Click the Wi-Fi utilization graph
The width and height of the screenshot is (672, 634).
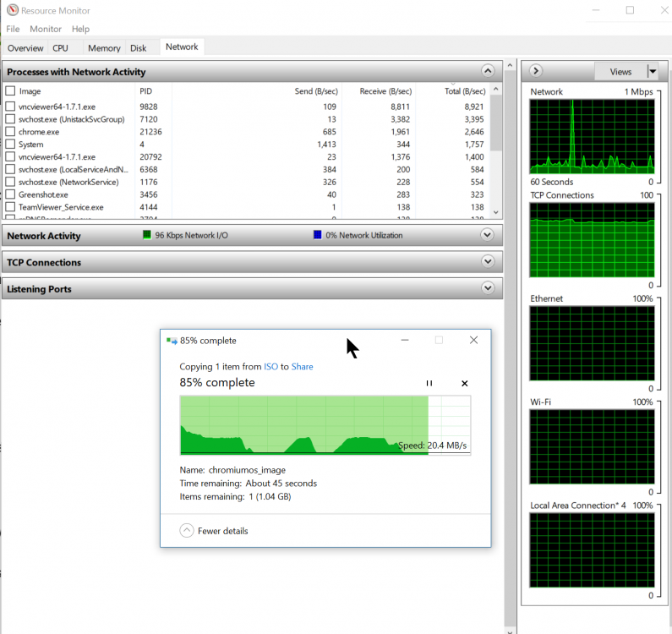coord(592,446)
